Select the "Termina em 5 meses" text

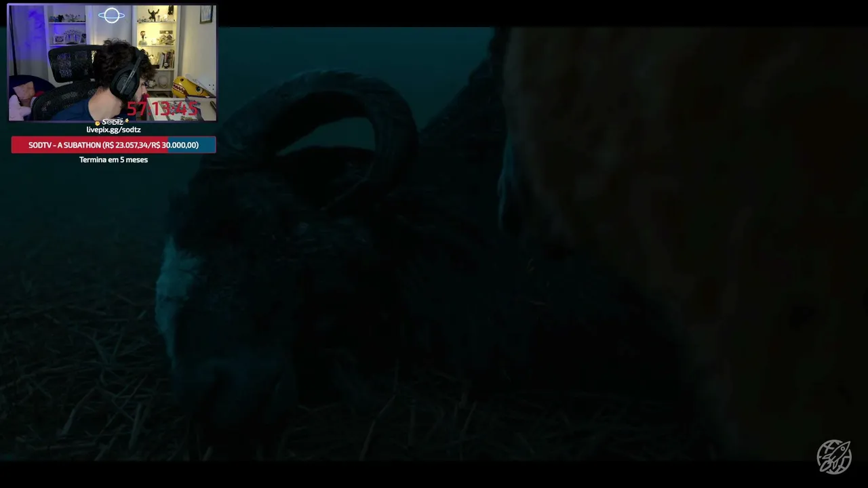(113, 160)
